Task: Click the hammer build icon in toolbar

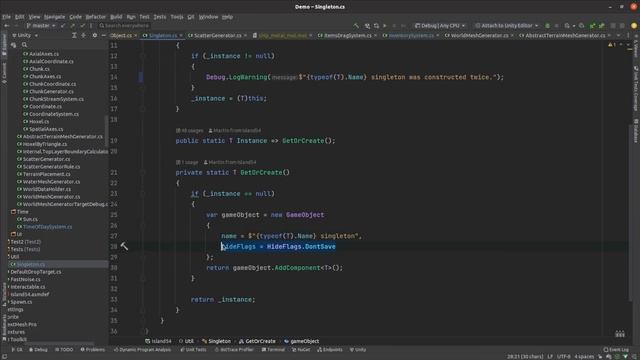Action: (356, 26)
